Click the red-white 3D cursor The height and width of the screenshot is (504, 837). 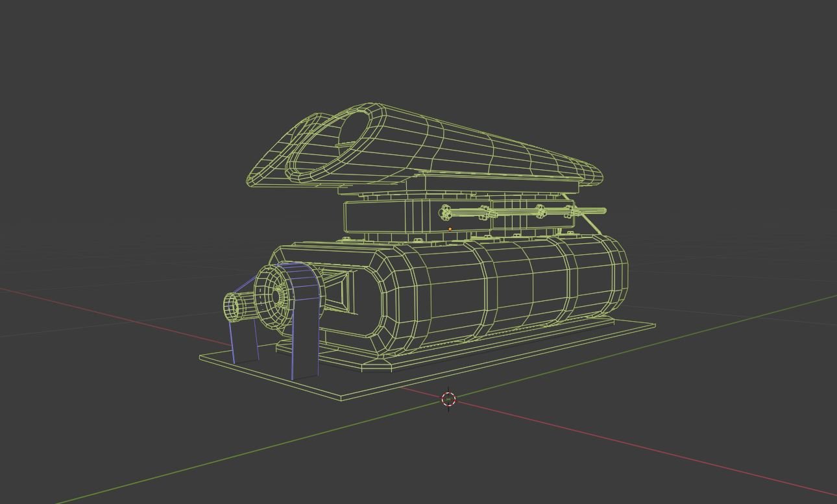pyautogui.click(x=448, y=399)
